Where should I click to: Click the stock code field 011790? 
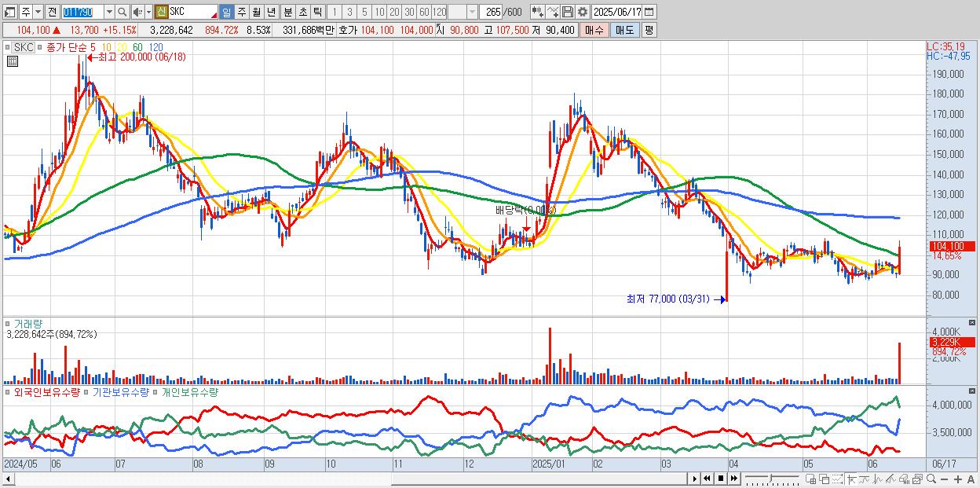pyautogui.click(x=82, y=12)
